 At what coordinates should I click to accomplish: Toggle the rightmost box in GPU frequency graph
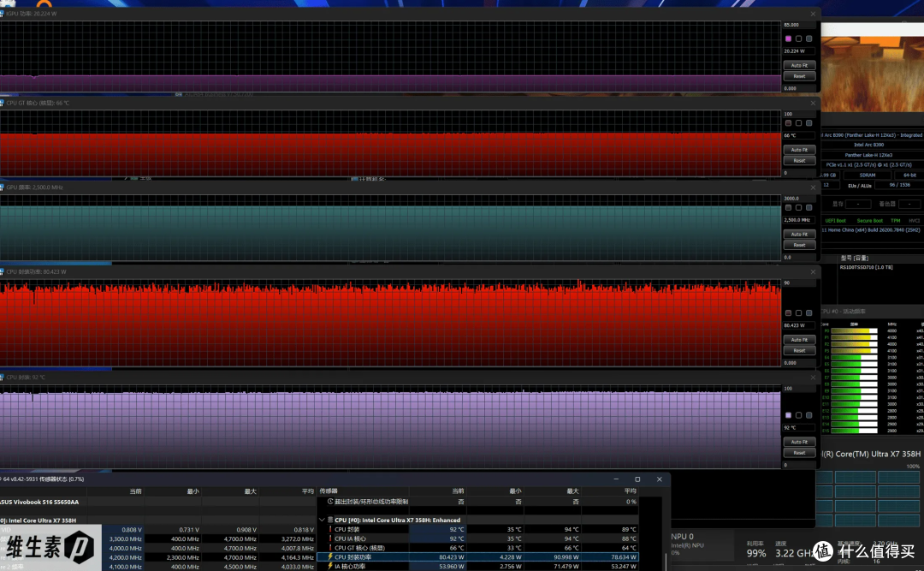tap(809, 208)
